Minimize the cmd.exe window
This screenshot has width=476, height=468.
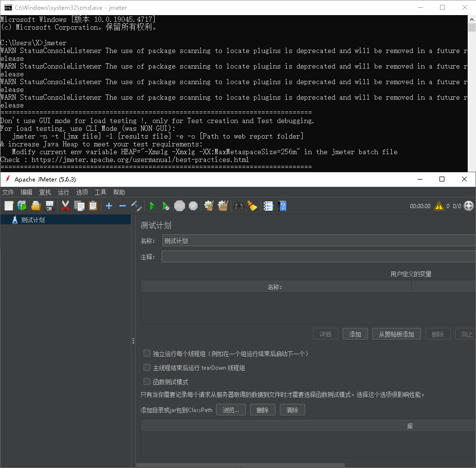point(421,8)
